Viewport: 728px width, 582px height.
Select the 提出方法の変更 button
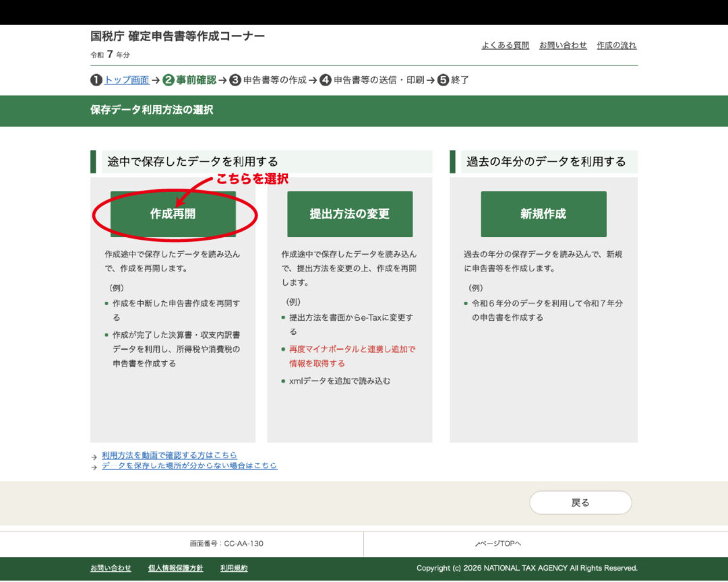(349, 214)
